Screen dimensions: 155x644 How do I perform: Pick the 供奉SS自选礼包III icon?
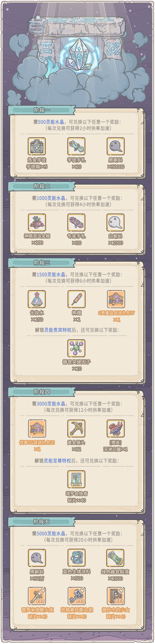[x=37, y=429]
